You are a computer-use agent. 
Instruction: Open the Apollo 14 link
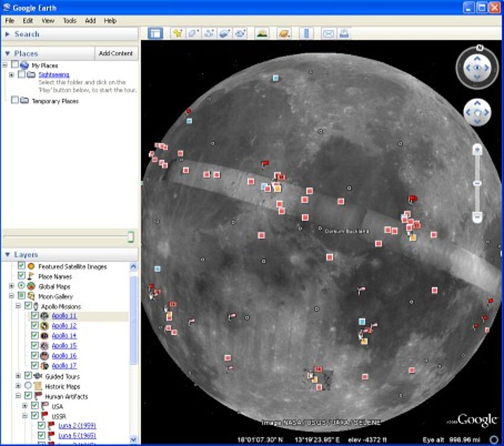coord(64,336)
